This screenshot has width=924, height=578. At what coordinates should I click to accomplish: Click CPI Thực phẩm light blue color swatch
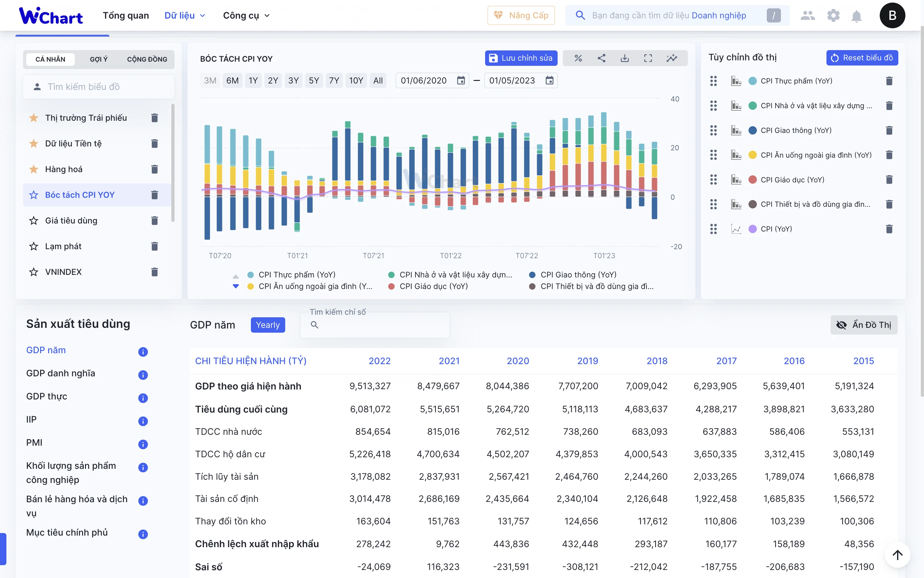click(752, 81)
